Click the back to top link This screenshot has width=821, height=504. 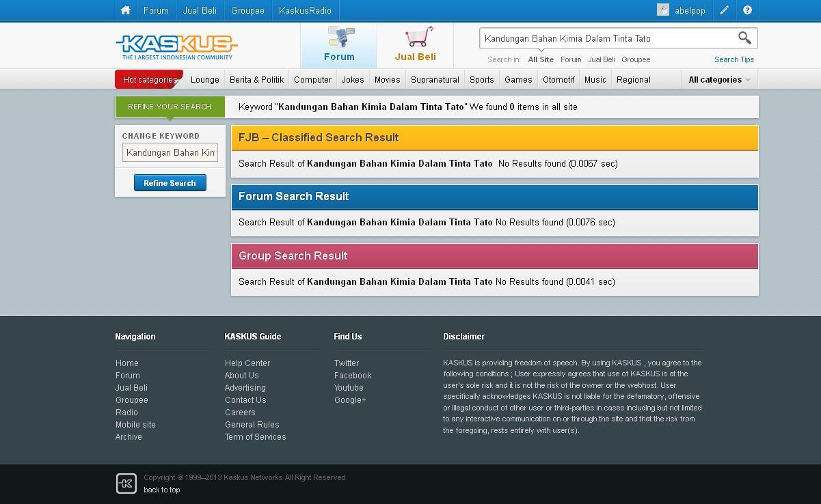(162, 490)
